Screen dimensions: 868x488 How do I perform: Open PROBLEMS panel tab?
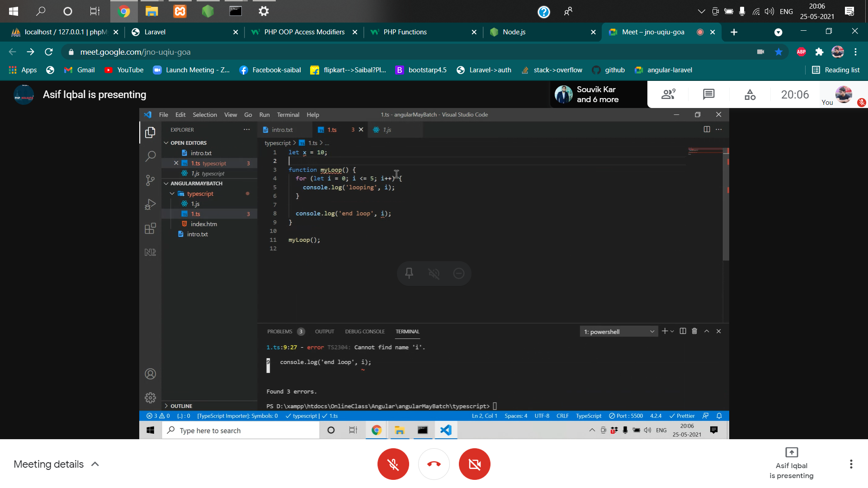(286, 332)
